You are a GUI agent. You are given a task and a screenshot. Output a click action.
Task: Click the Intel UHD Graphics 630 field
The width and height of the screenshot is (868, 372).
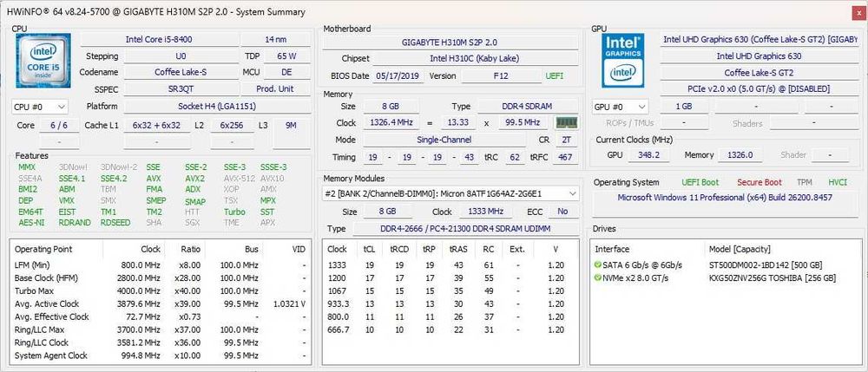point(759,55)
